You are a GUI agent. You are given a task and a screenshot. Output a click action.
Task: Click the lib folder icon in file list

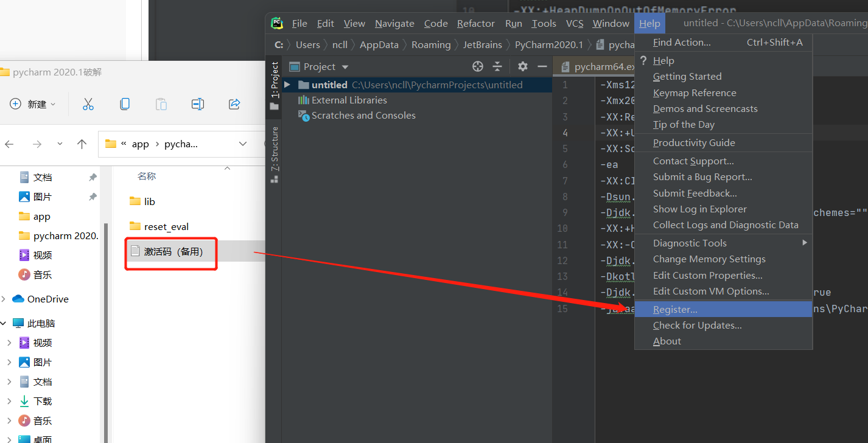pyautogui.click(x=135, y=201)
